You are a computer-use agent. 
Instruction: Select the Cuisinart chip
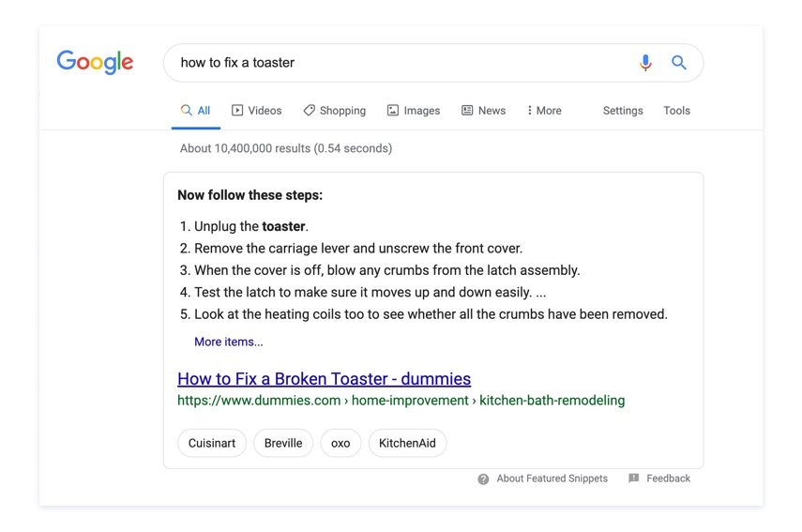tap(212, 443)
